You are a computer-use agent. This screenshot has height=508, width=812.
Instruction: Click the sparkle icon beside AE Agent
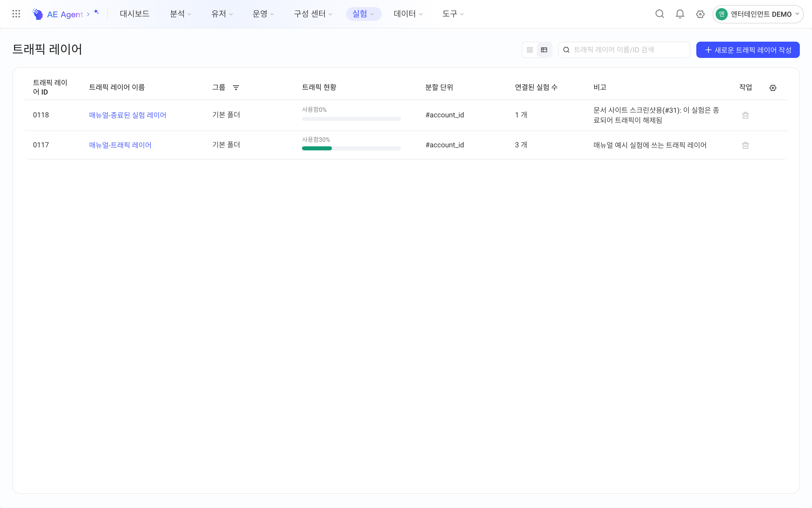pos(96,12)
